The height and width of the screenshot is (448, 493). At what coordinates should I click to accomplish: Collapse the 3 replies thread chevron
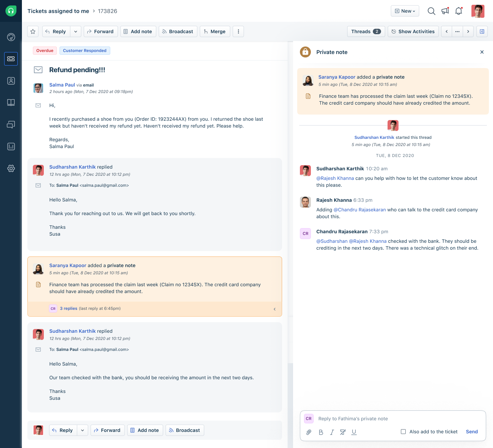point(275,309)
